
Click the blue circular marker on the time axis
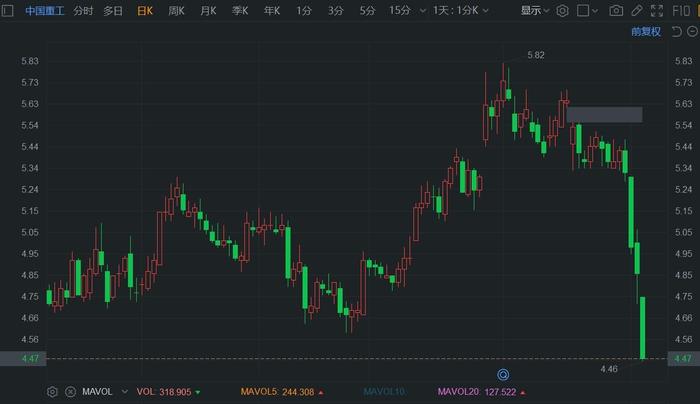coord(503,375)
